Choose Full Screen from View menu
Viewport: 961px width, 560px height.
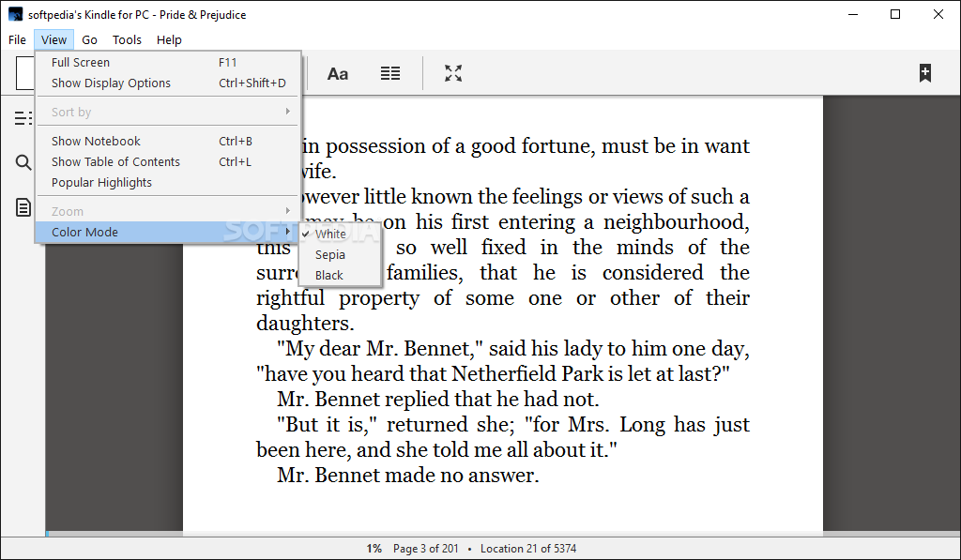(x=167, y=63)
